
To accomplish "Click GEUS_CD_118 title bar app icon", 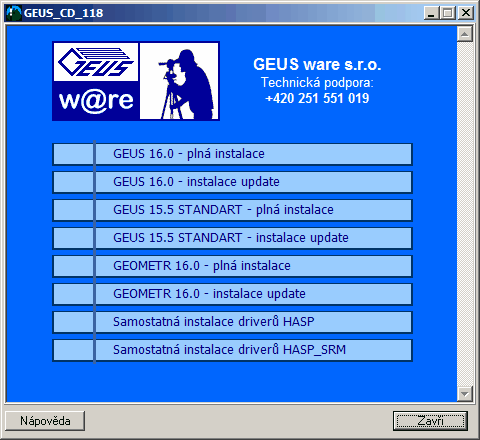I will [x=13, y=13].
